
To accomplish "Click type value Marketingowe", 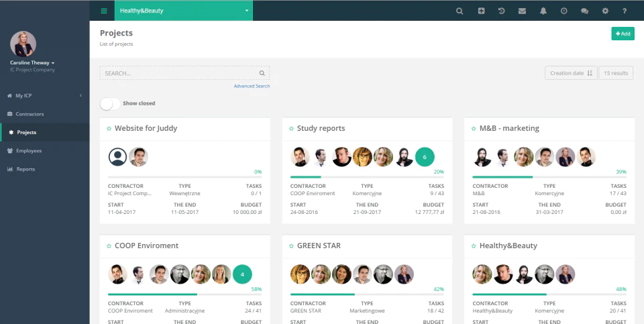I will 367,311.
